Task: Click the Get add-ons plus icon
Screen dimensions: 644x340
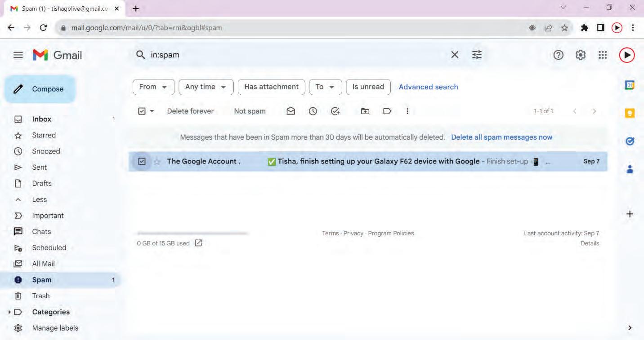Action: pyautogui.click(x=630, y=214)
